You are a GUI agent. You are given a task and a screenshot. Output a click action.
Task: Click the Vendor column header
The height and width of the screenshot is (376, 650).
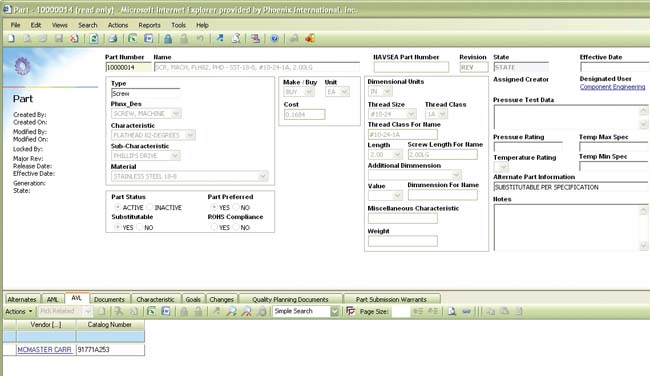(x=46, y=325)
